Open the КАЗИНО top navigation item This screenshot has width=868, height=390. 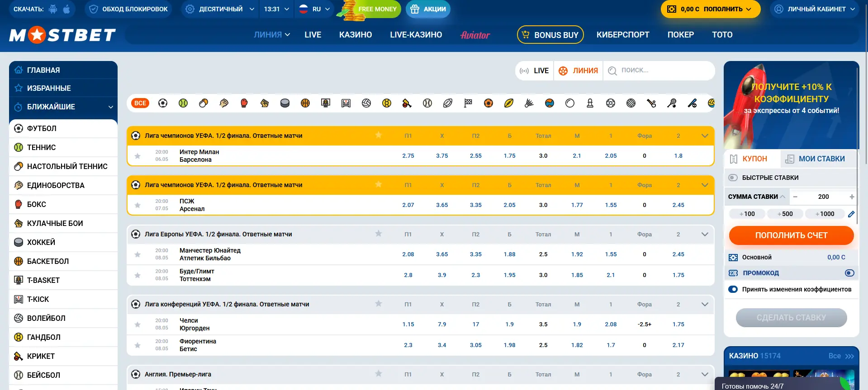[356, 35]
